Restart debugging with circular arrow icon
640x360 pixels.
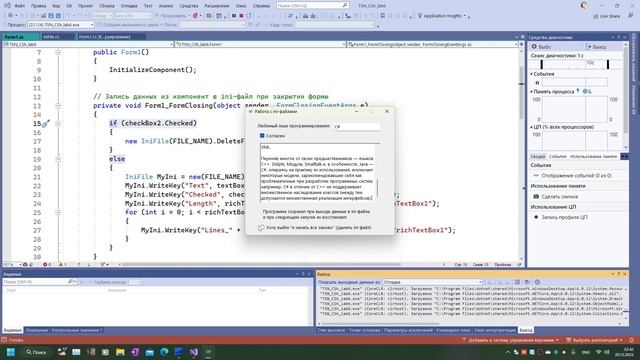tap(249, 16)
